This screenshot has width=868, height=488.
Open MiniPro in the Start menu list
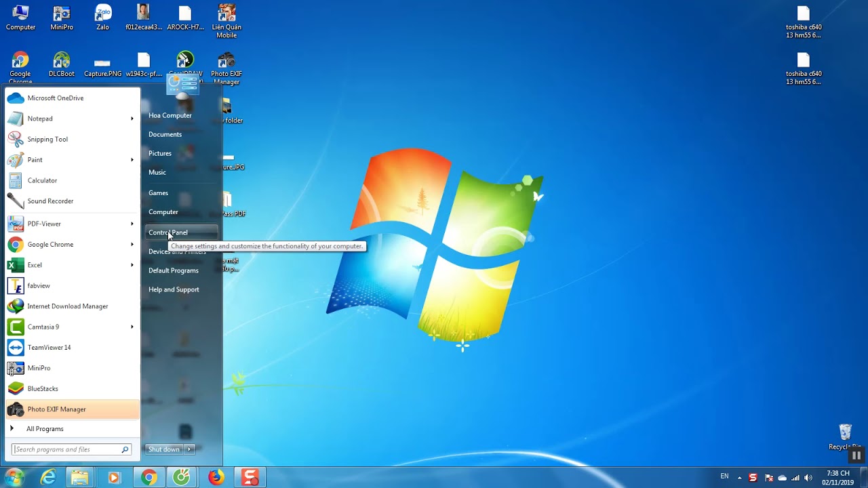72,368
